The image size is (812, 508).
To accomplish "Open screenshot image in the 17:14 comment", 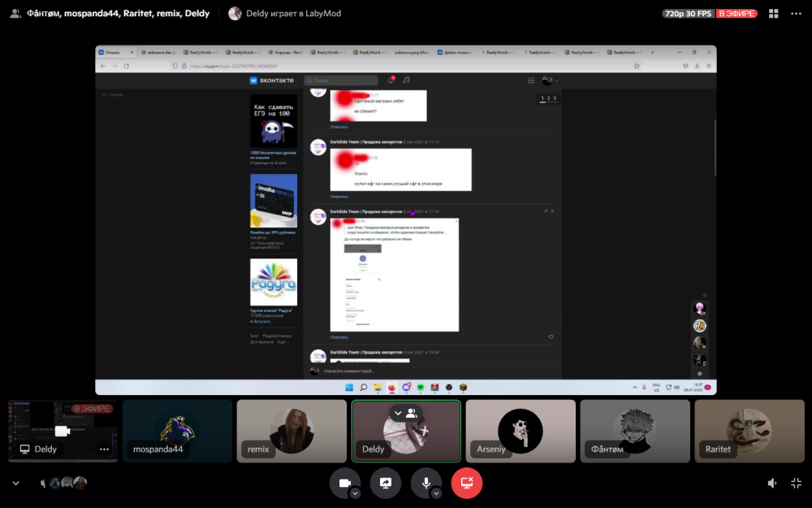I will 395,275.
